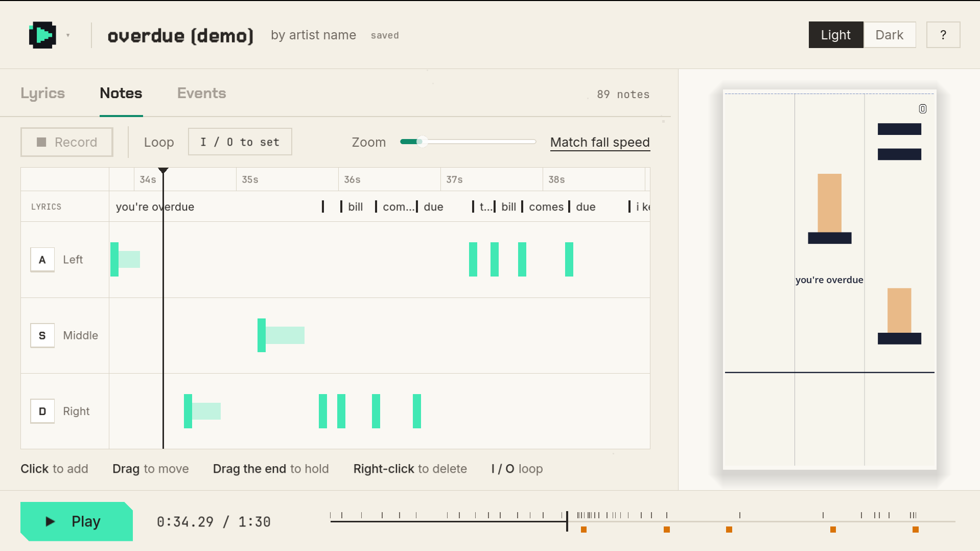
Task: Adjust the Zoom slider handle
Action: tap(422, 142)
